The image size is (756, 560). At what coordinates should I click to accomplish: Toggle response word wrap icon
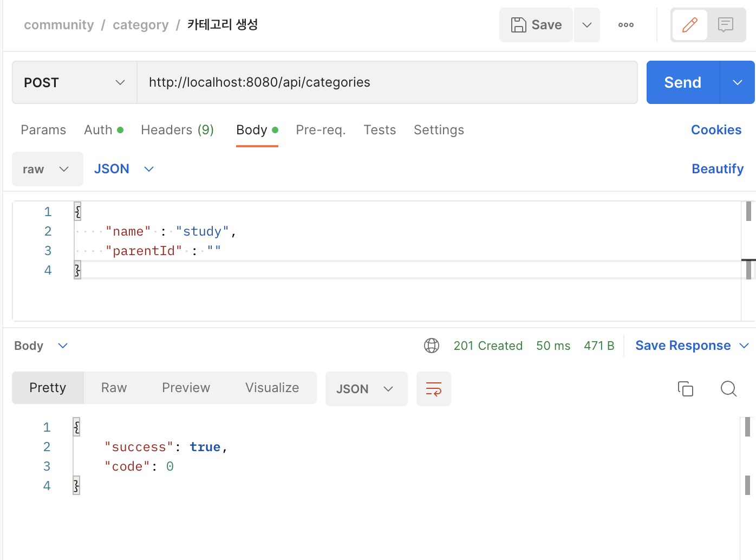pos(434,389)
